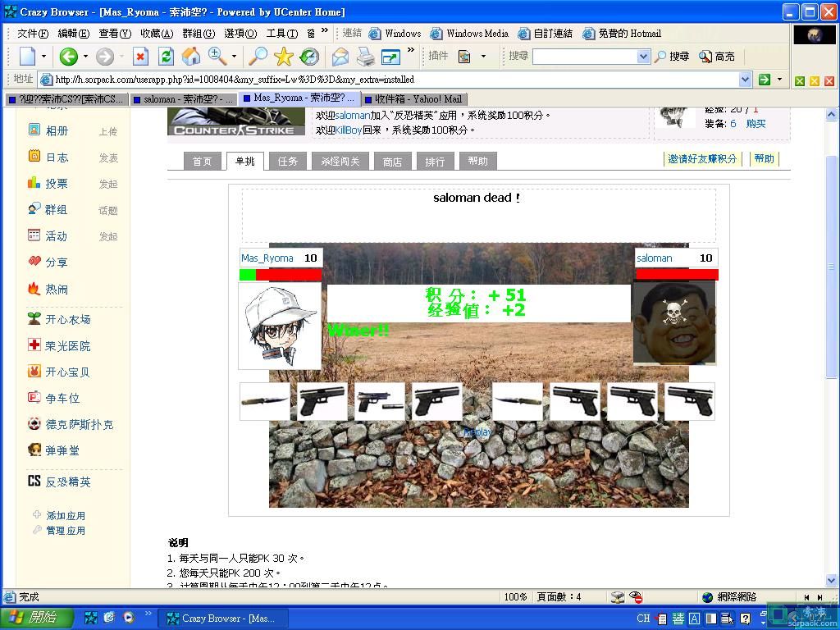Screen dimensions: 840x630
Task: Click the Mail envelope icon in toolbar
Action: point(340,57)
